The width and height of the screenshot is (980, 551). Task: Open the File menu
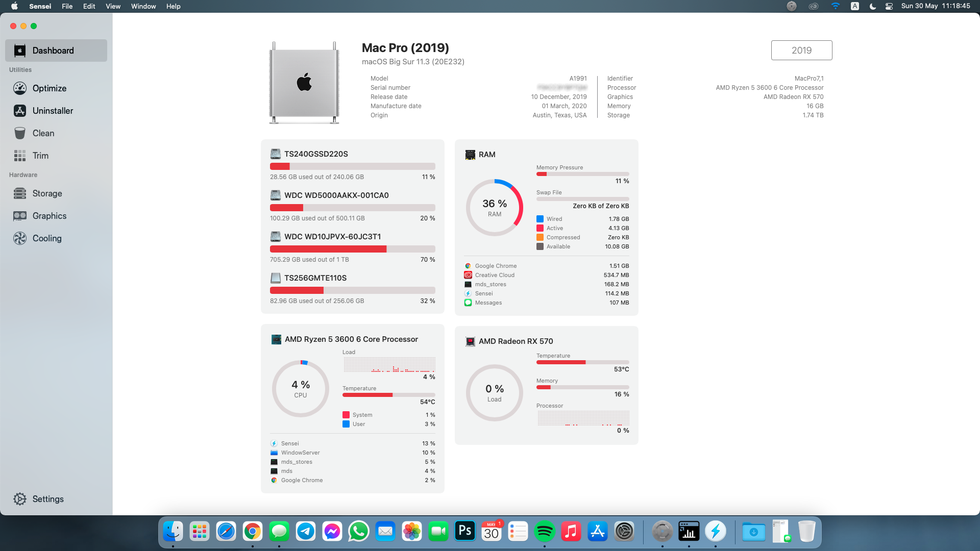[x=67, y=6]
